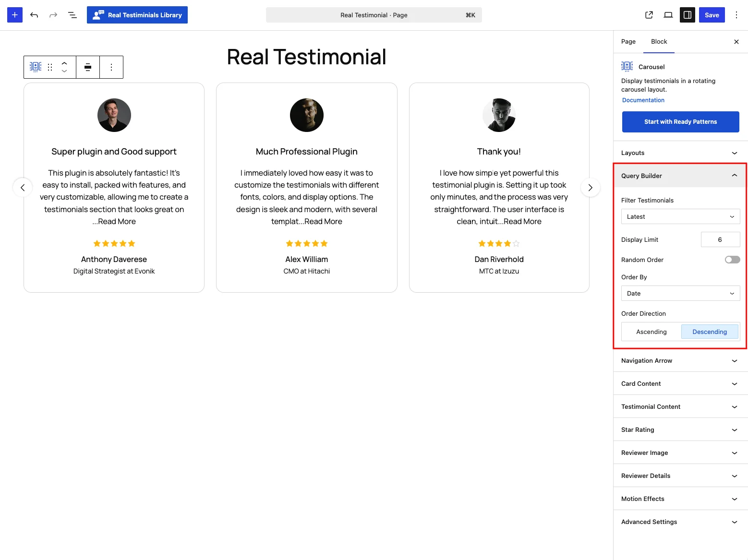Undo the last change
Image resolution: width=748 pixels, height=560 pixels.
coord(34,15)
